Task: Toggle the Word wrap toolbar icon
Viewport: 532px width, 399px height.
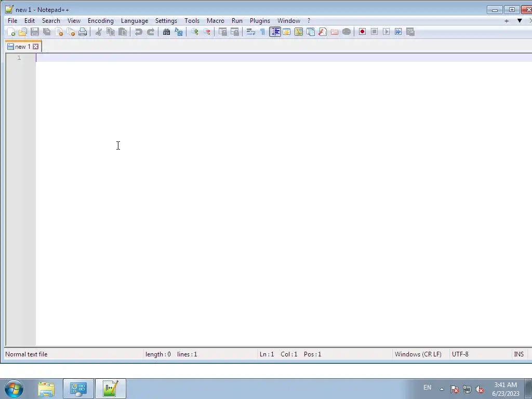Action: click(x=251, y=32)
